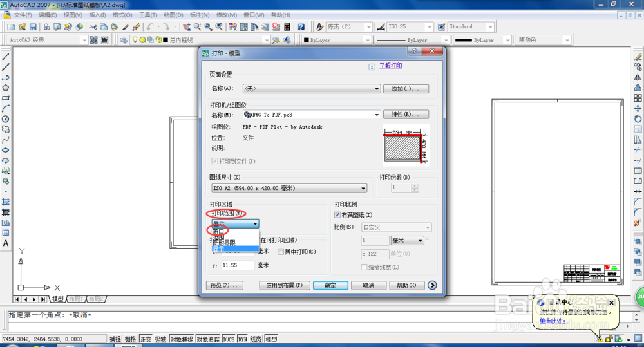
Task: Click the Plot Preview icon in toolbar
Action: click(57, 26)
